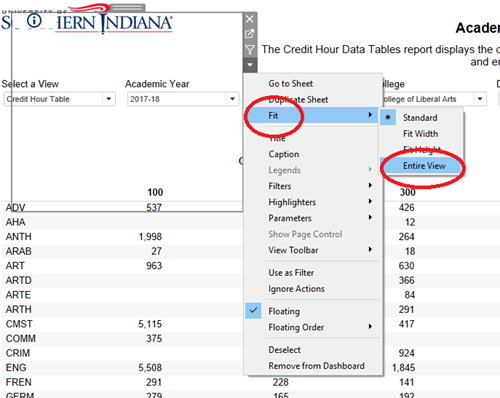The width and height of the screenshot is (500, 398).
Task: Expand the Floating Order submenu
Action: (x=311, y=327)
